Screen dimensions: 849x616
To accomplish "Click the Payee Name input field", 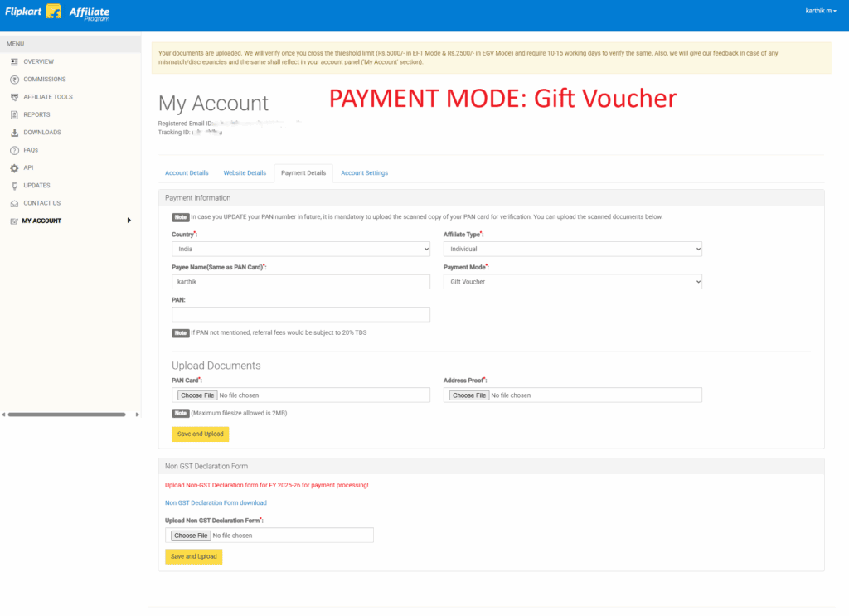I will coord(301,282).
